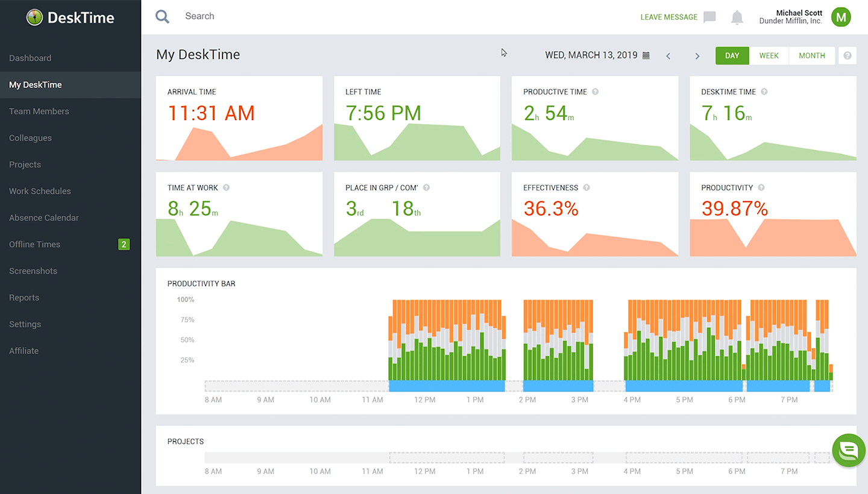Image resolution: width=868 pixels, height=494 pixels.
Task: Open Offline Times with pending badge
Action: click(x=34, y=244)
